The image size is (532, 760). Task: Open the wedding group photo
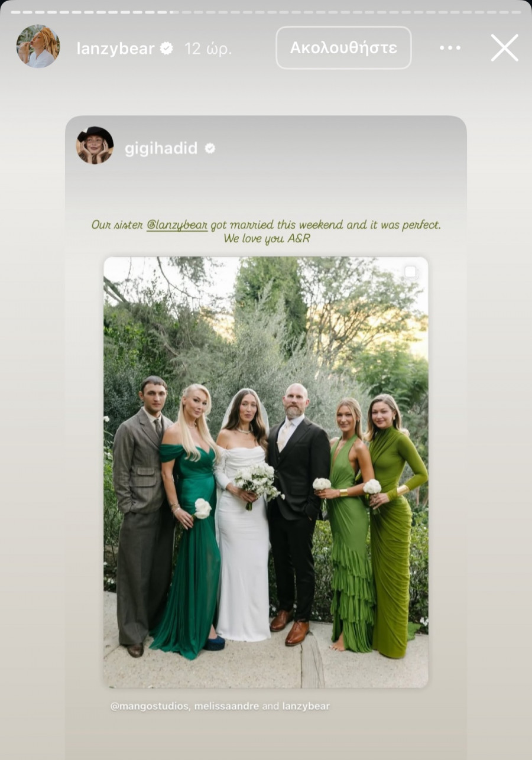click(x=266, y=472)
